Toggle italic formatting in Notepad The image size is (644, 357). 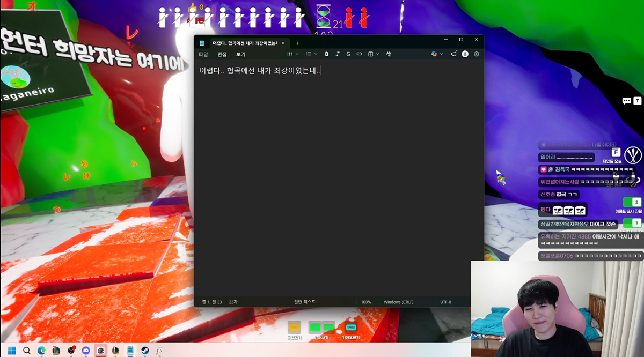[338, 54]
